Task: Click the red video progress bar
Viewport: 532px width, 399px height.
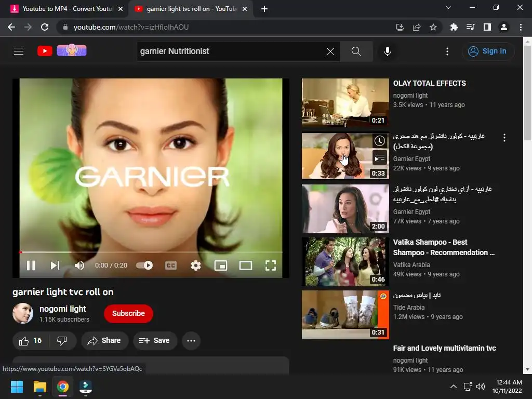Action: coord(151,252)
